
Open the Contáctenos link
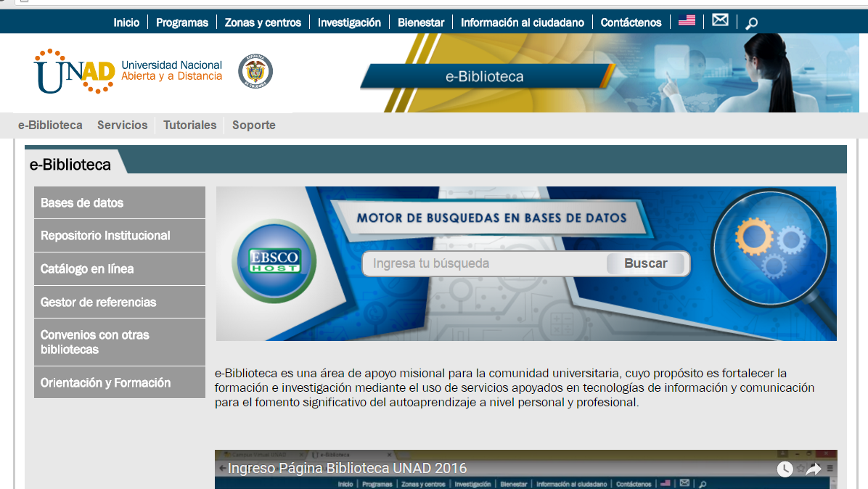coord(631,22)
